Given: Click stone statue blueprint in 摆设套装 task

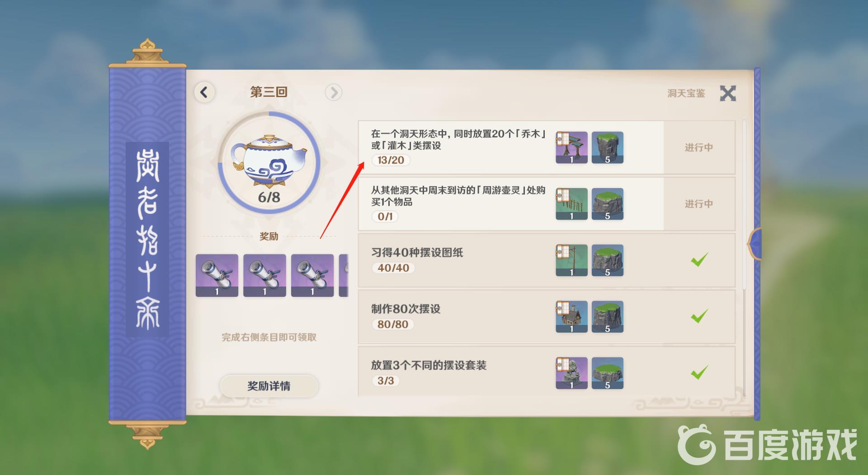Looking at the screenshot, I should click(571, 373).
